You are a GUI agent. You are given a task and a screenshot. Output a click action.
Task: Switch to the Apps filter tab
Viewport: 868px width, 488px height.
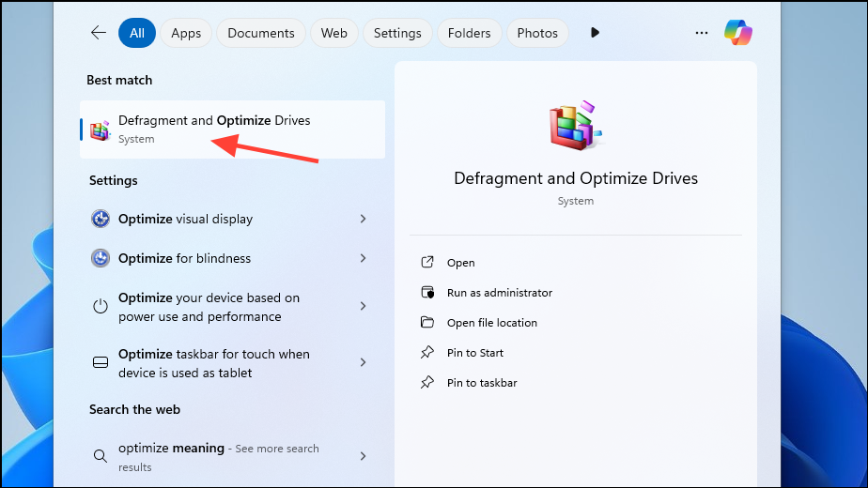coord(186,33)
